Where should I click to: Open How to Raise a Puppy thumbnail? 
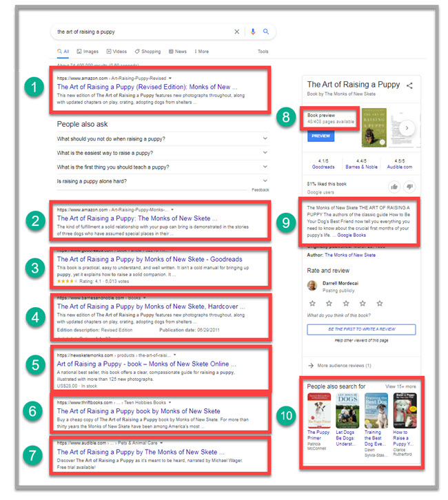405,410
